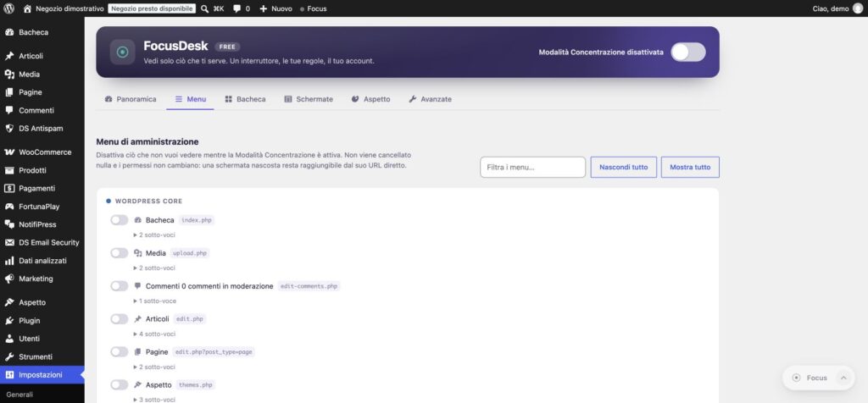Open Commenti icon in sidebar
This screenshot has width=868, height=403.
pyautogui.click(x=8, y=110)
